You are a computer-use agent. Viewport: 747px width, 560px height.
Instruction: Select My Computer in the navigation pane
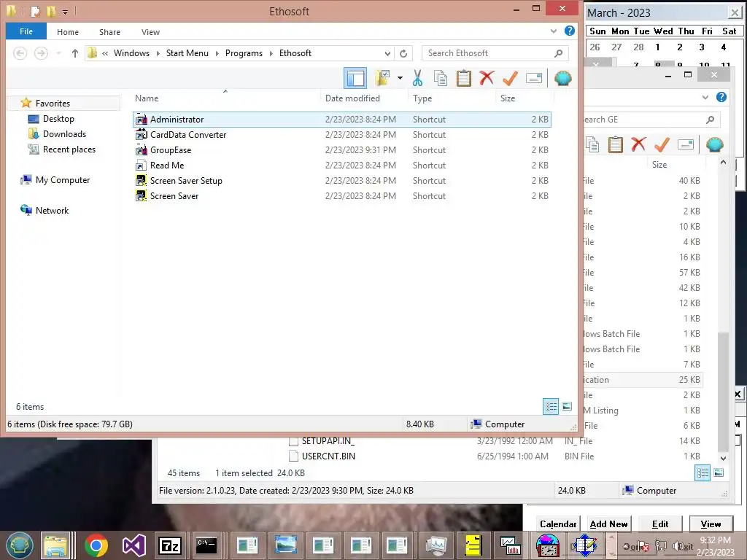pos(63,180)
